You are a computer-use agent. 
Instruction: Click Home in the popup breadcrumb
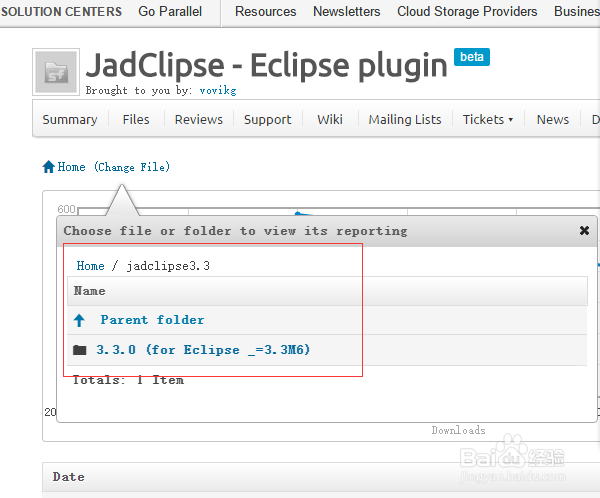[x=90, y=266]
